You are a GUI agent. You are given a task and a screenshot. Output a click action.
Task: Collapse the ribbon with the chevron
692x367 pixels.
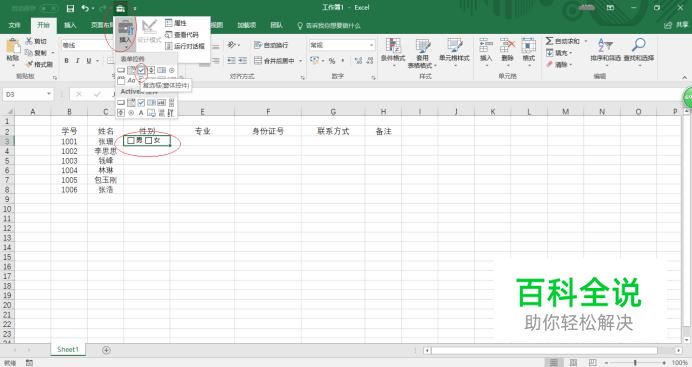[684, 77]
